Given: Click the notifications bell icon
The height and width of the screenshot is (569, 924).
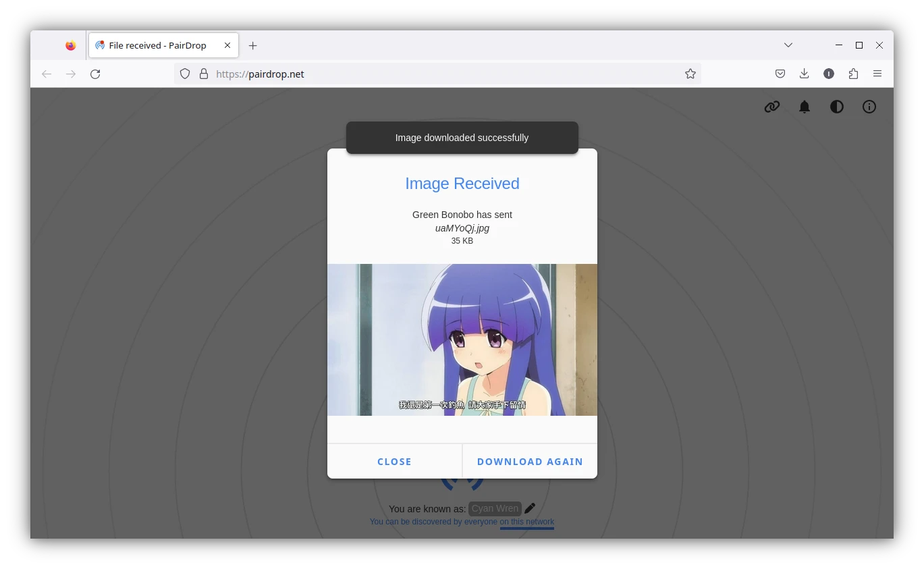Looking at the screenshot, I should click(805, 107).
